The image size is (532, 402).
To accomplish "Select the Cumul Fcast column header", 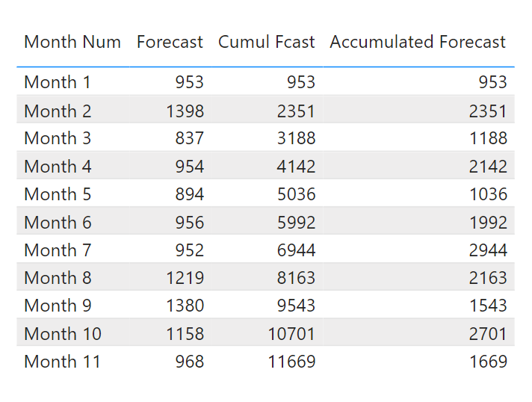I will (267, 43).
